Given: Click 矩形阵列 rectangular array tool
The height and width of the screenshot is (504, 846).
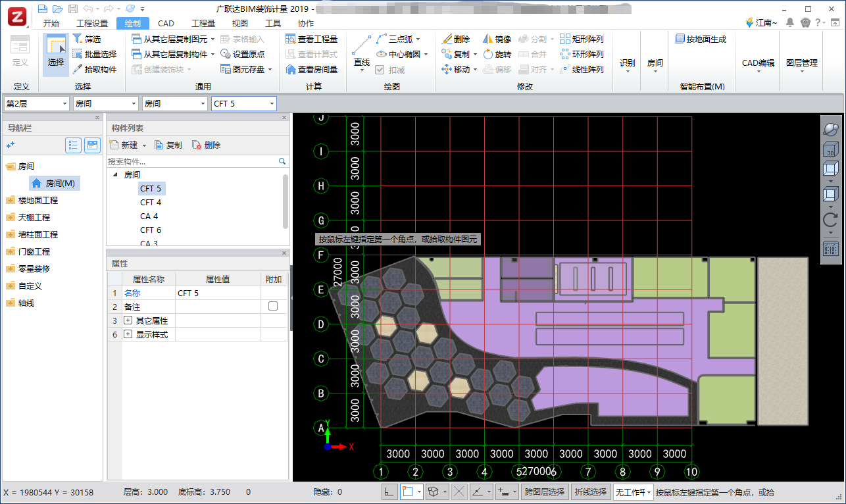Looking at the screenshot, I should pyautogui.click(x=582, y=39).
